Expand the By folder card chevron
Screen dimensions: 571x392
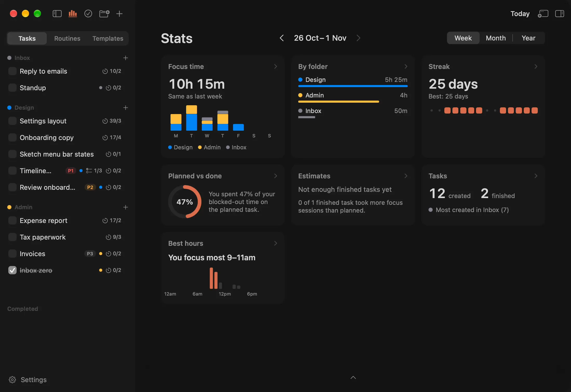click(406, 67)
